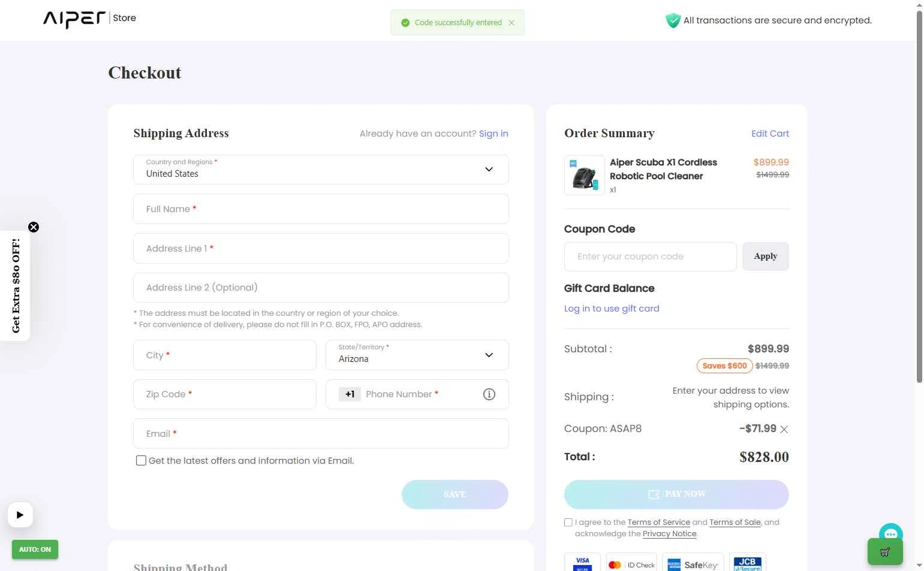Click the Scuba X1 product thumbnail
This screenshot has height=571, width=924.
[x=585, y=176]
